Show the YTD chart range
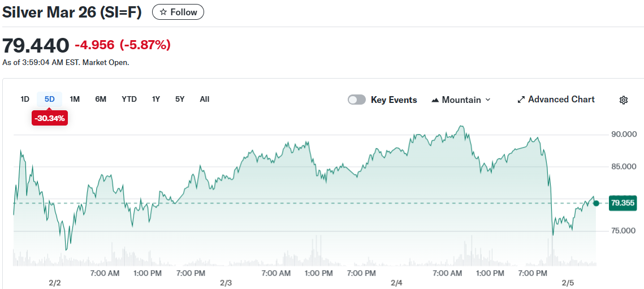644x289 pixels. (x=129, y=99)
